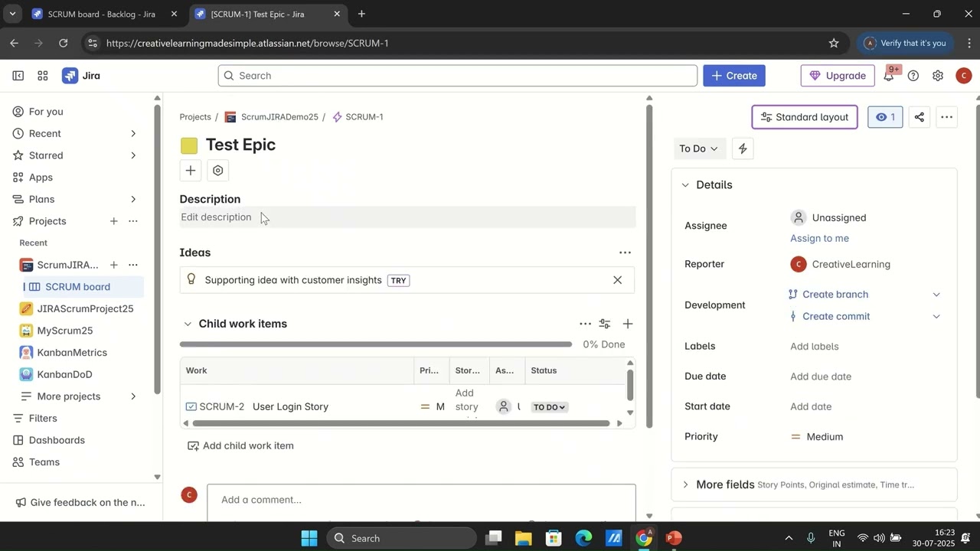
Task: Open the app switcher grid icon
Action: point(43,76)
